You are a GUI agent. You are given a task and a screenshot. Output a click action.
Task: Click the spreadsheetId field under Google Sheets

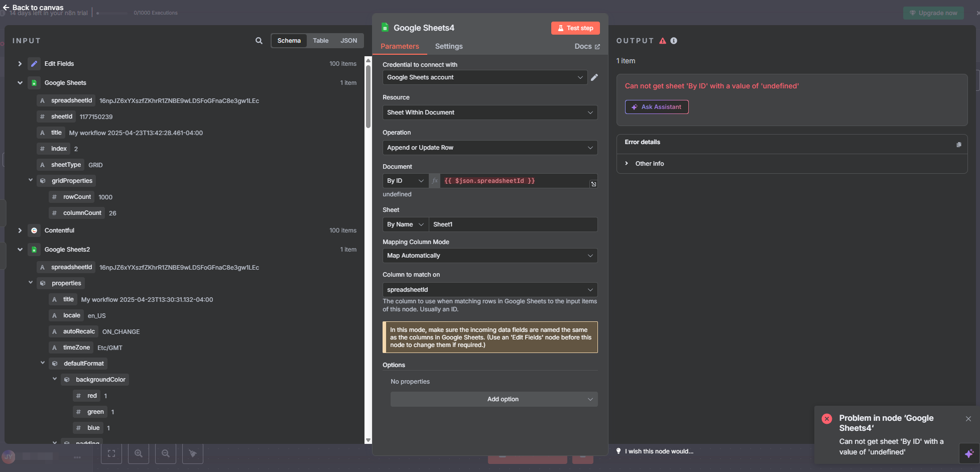click(x=67, y=100)
